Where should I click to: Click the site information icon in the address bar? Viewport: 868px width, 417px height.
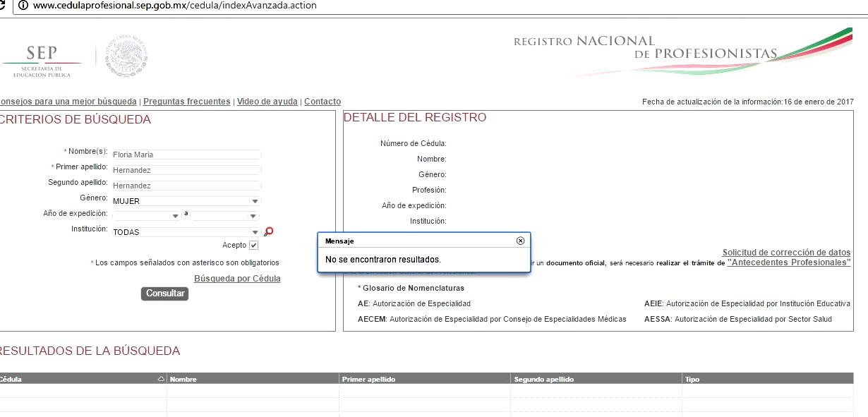click(22, 6)
